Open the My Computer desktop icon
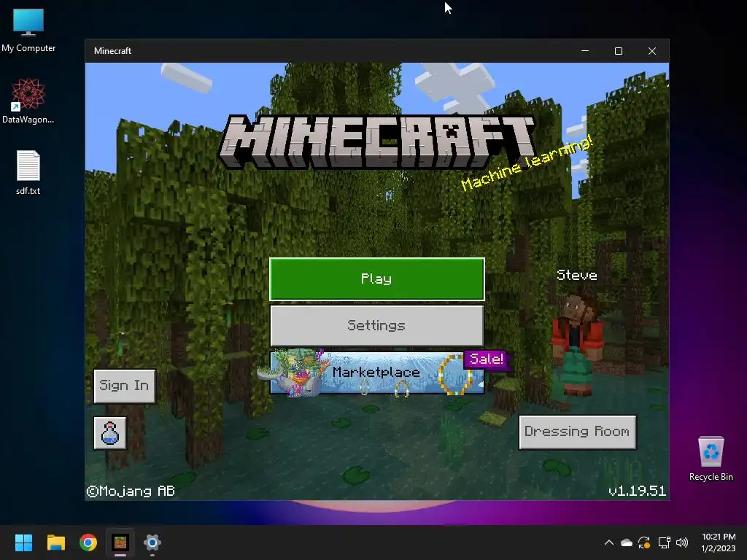 [x=28, y=30]
